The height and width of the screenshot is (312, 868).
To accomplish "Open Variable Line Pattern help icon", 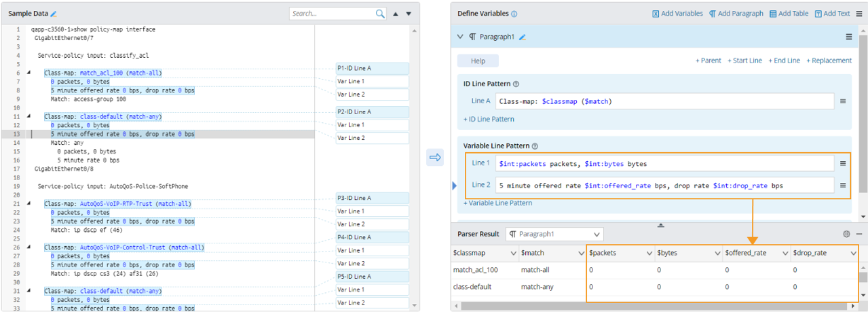I will coord(535,146).
